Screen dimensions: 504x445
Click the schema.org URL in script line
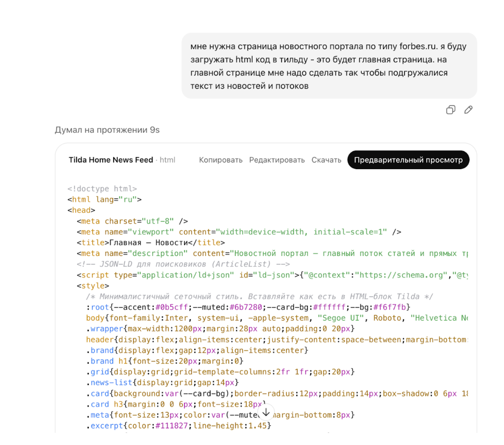point(403,275)
